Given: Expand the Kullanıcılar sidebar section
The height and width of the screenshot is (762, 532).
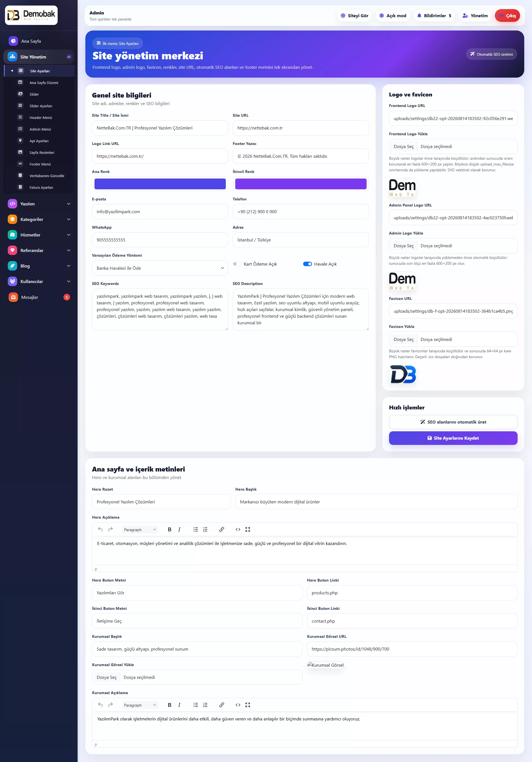Looking at the screenshot, I should coord(39,281).
